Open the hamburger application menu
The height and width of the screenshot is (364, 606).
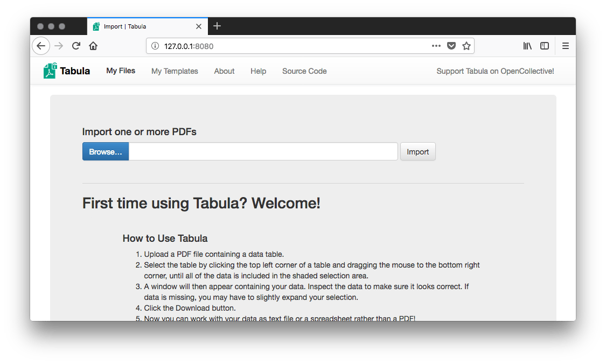(566, 46)
